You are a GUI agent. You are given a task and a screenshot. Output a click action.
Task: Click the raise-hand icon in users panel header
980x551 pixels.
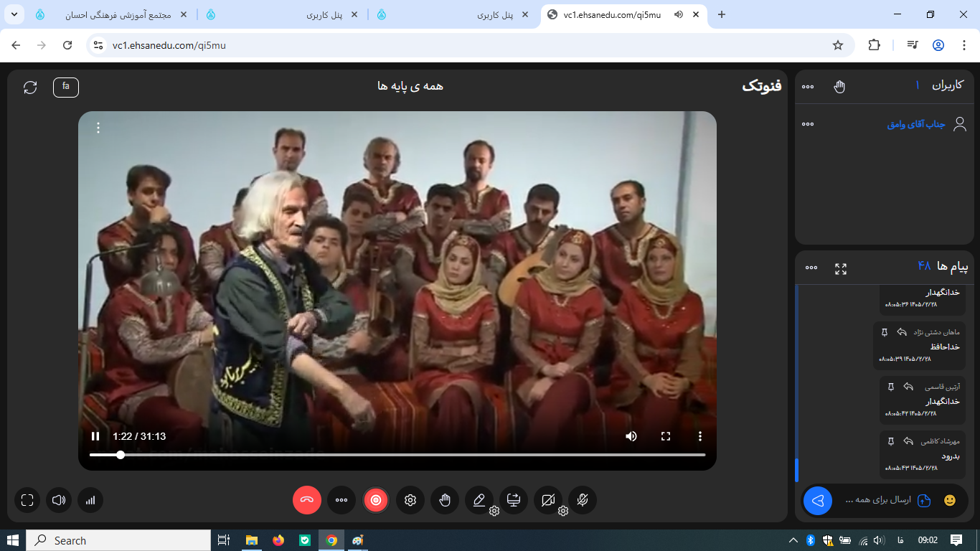[839, 86]
